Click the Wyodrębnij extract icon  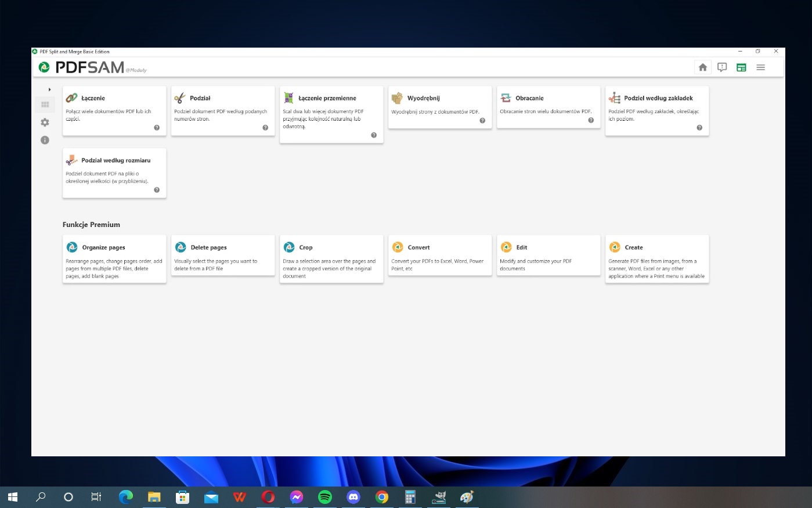pos(397,98)
